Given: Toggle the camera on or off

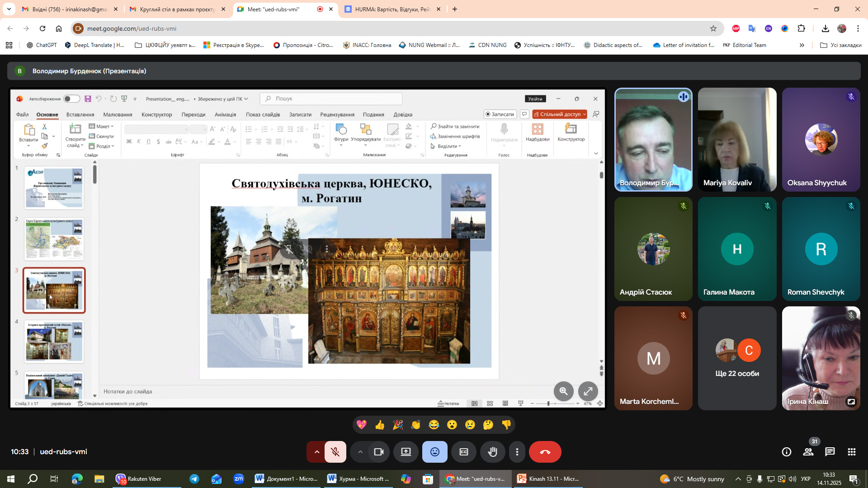Looking at the screenshot, I should (x=379, y=452).
